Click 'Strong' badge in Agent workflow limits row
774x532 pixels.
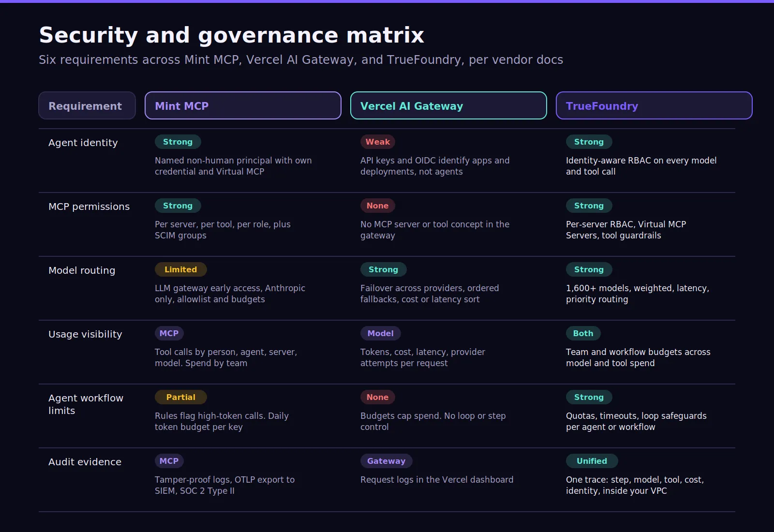point(589,397)
